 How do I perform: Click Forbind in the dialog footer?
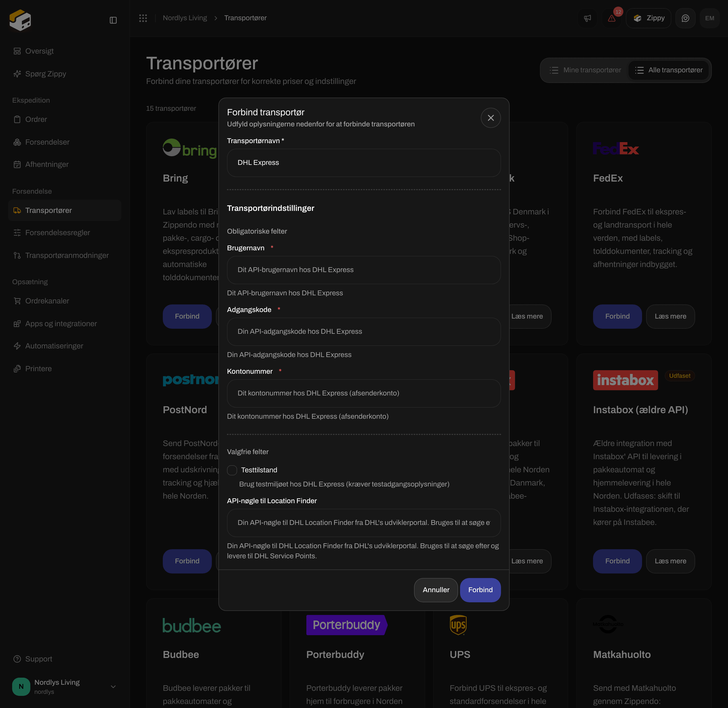(480, 590)
